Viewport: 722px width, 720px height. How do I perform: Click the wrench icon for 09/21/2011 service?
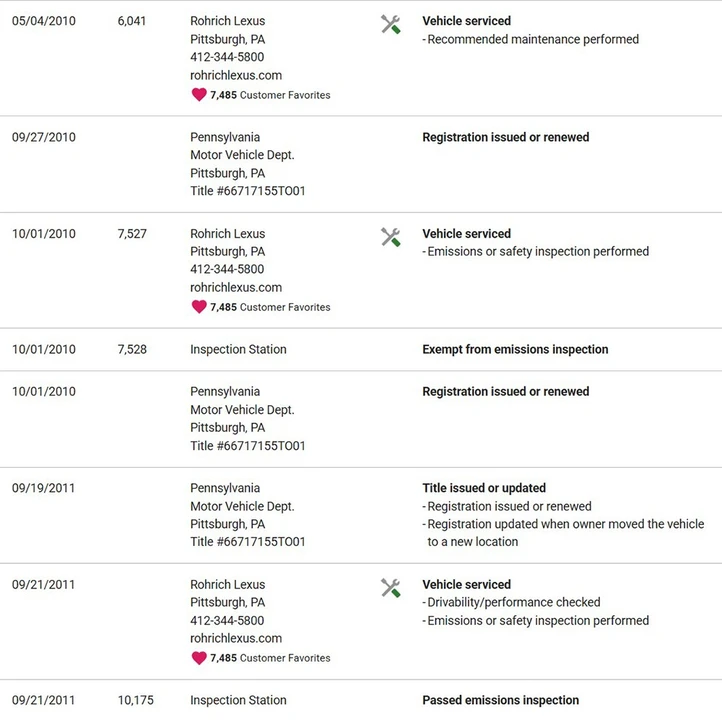390,588
